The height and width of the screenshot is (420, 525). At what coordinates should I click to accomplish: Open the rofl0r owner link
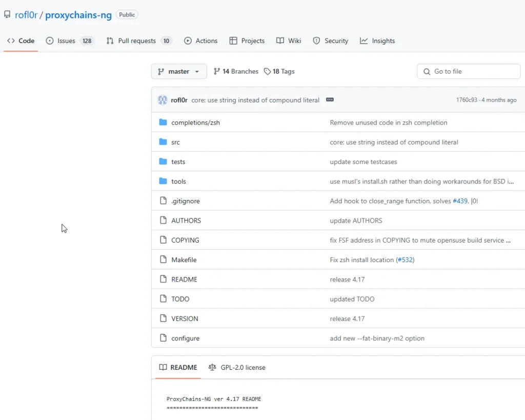(26, 15)
